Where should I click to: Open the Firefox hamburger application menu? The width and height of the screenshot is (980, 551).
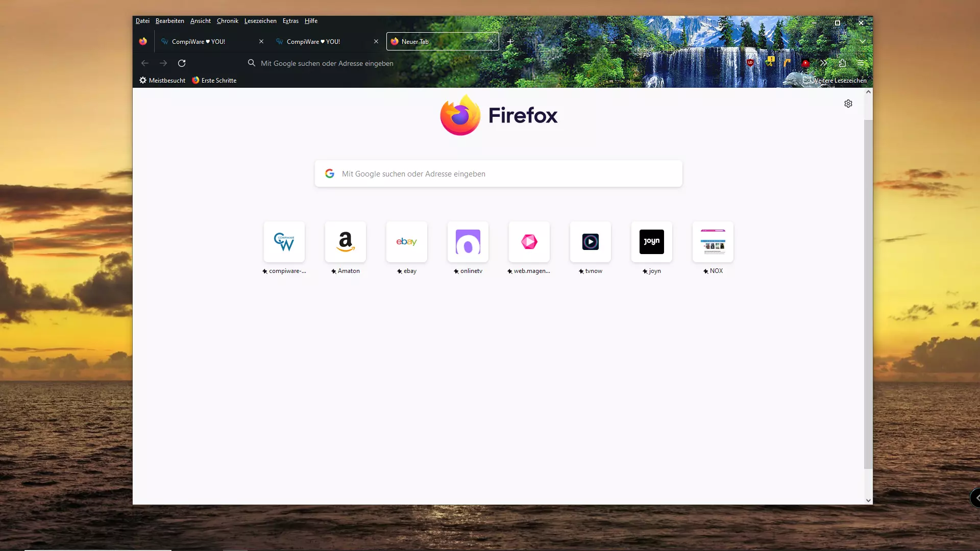click(x=861, y=63)
